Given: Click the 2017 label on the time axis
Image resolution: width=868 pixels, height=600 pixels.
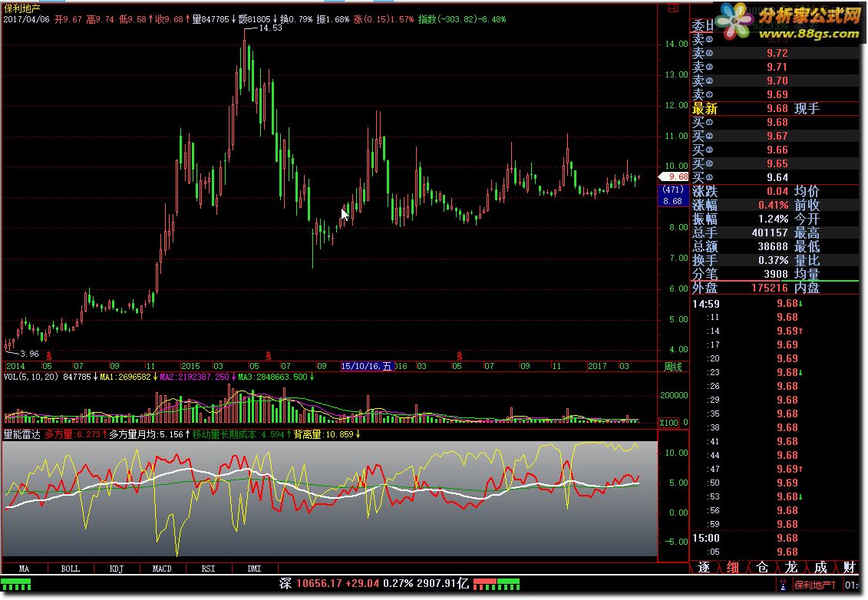Looking at the screenshot, I should coord(597,367).
